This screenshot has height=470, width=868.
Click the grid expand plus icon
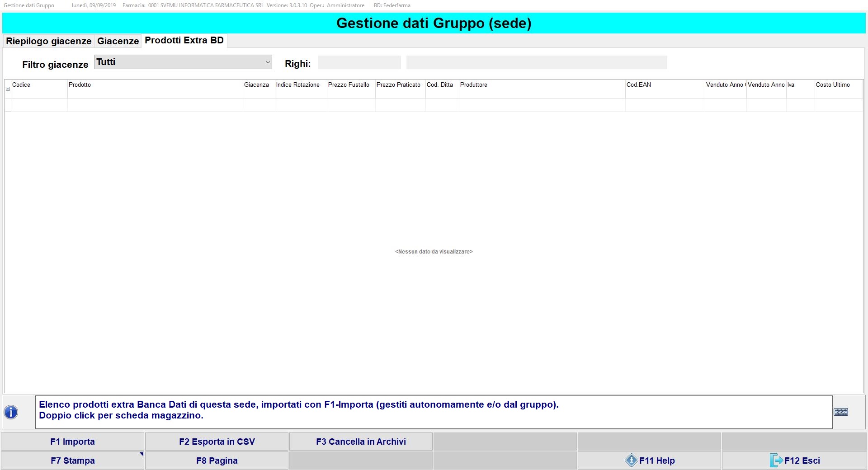coord(8,89)
